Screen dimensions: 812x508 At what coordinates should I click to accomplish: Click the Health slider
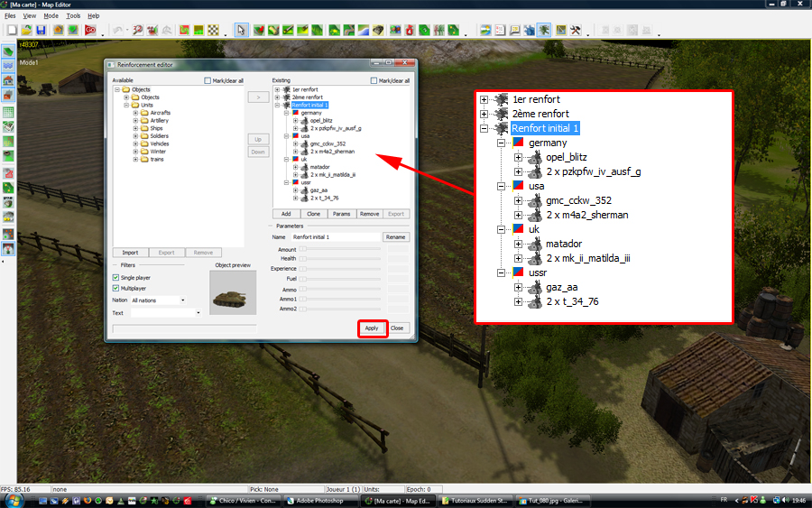click(x=340, y=258)
